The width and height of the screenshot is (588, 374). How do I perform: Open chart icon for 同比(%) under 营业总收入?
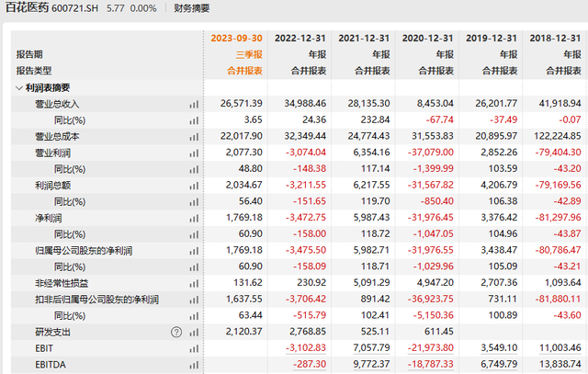click(194, 120)
